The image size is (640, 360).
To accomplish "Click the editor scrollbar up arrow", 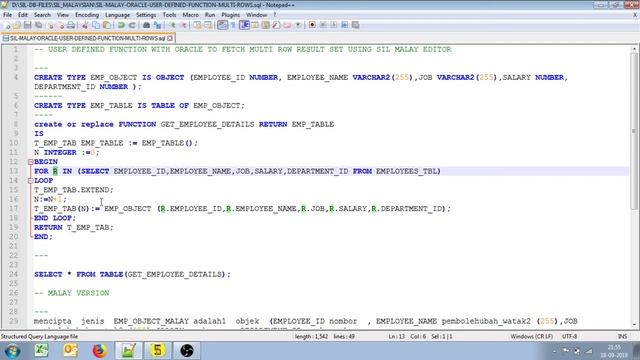I will point(634,49).
